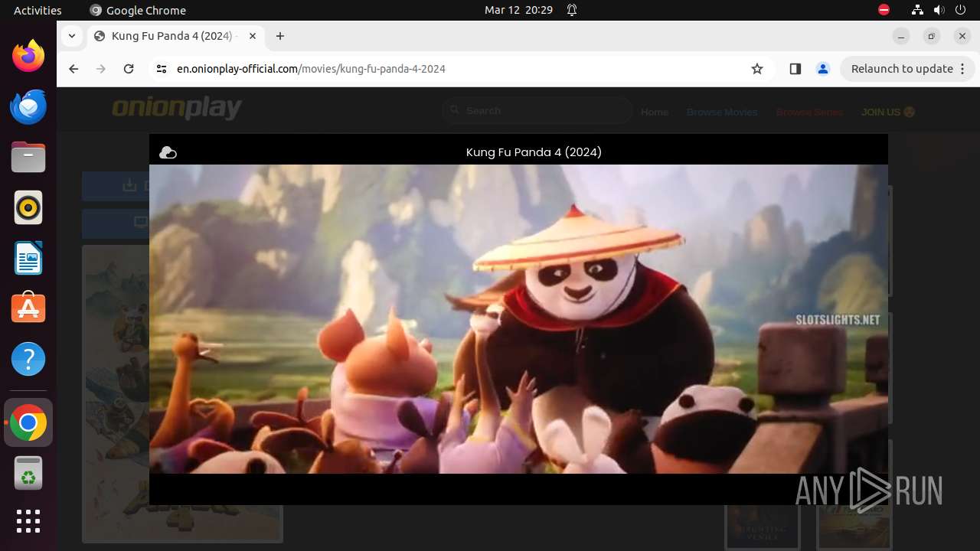
Task: Open Rhythmbox music player in dock
Action: (x=28, y=207)
